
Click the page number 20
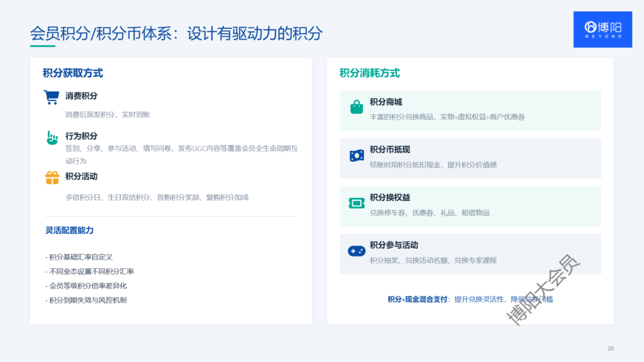[x=611, y=348]
